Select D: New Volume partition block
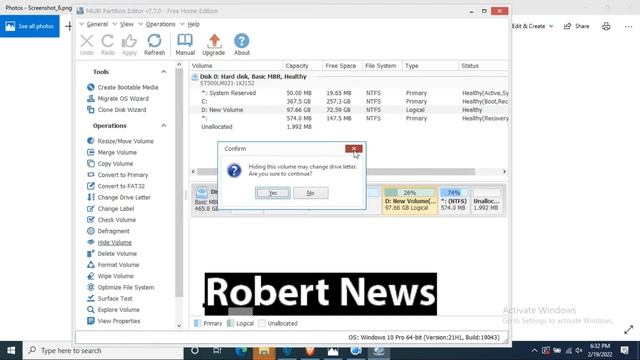This screenshot has height=360, width=640. [409, 200]
